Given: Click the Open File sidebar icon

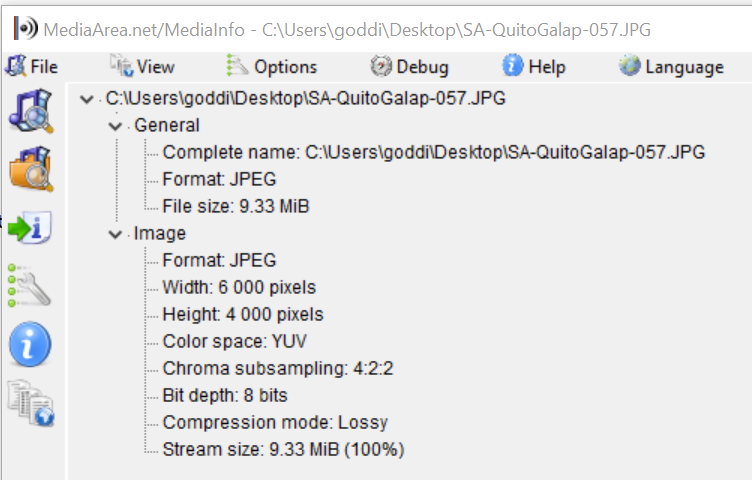Looking at the screenshot, I should pos(31,111).
